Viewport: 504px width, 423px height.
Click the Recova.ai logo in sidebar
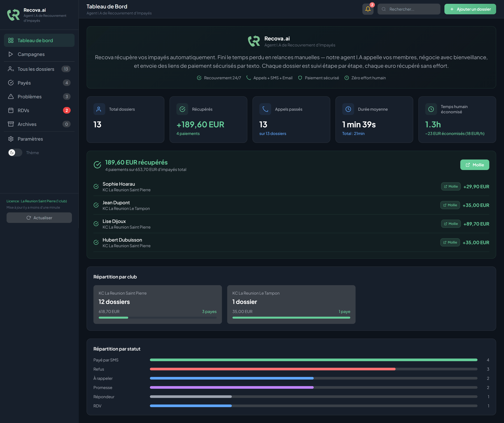[13, 15]
